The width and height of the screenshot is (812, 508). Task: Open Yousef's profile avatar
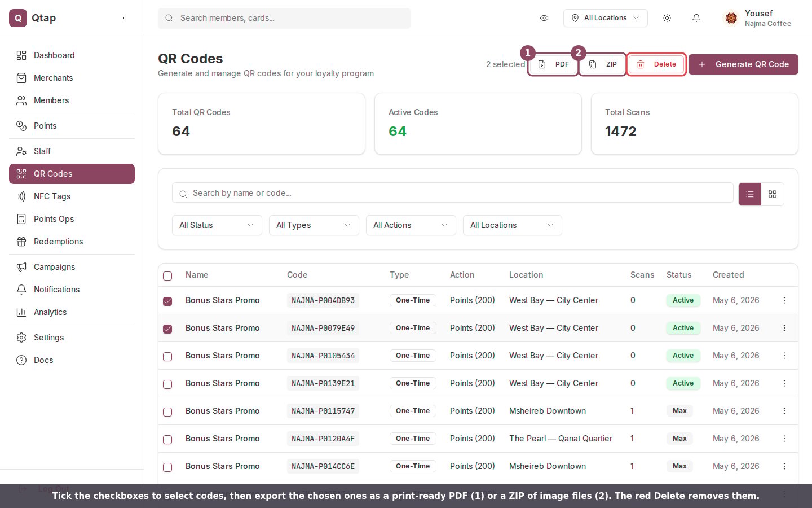point(731,18)
